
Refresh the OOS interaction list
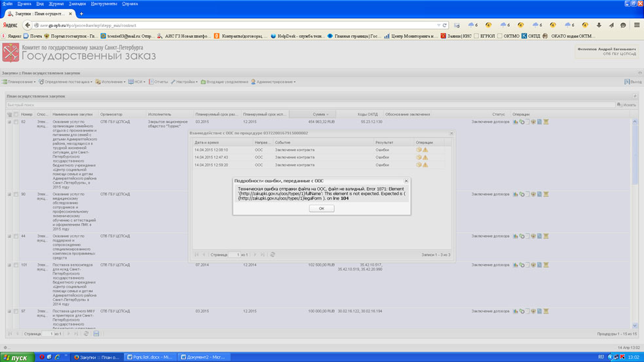[x=273, y=255]
